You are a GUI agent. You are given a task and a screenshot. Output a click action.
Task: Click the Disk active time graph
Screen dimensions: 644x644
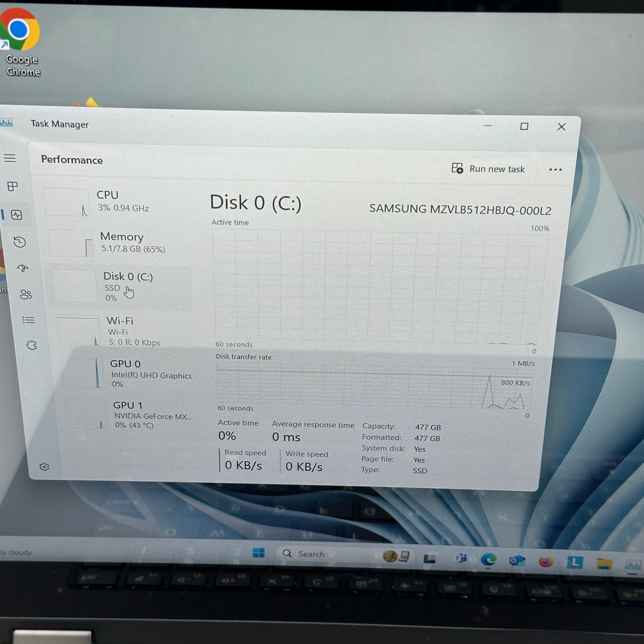click(x=379, y=286)
